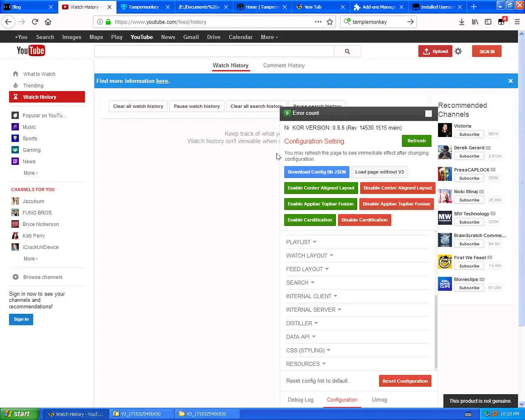Screen dimensions: 525x420
Task: Click the Browse channels plus icon
Action: (x=16, y=277)
